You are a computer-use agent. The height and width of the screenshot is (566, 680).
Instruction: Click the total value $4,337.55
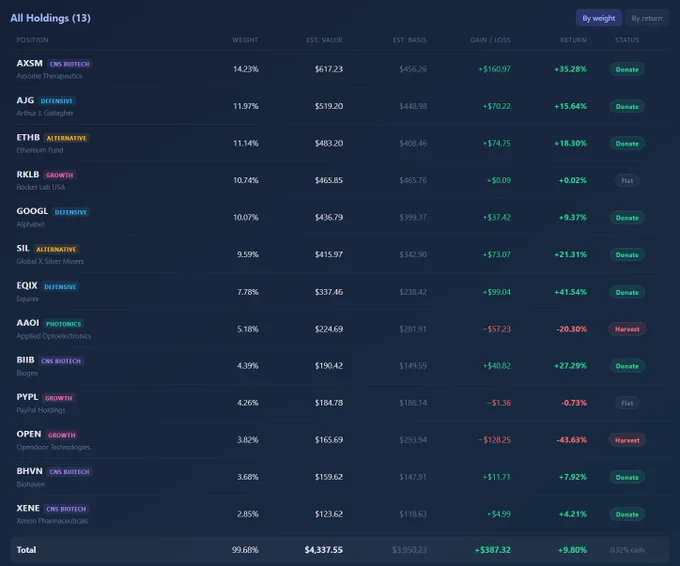click(x=324, y=550)
